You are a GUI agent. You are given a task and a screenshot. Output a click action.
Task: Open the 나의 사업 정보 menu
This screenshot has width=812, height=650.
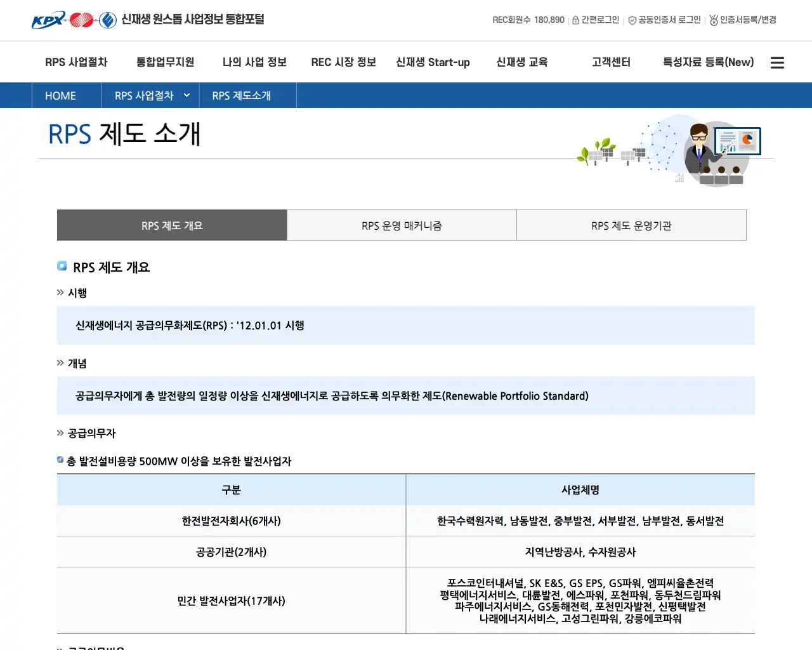[x=254, y=62]
